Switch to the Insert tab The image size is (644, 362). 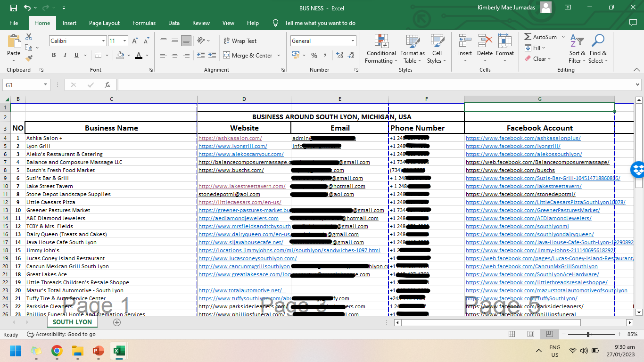click(x=69, y=23)
